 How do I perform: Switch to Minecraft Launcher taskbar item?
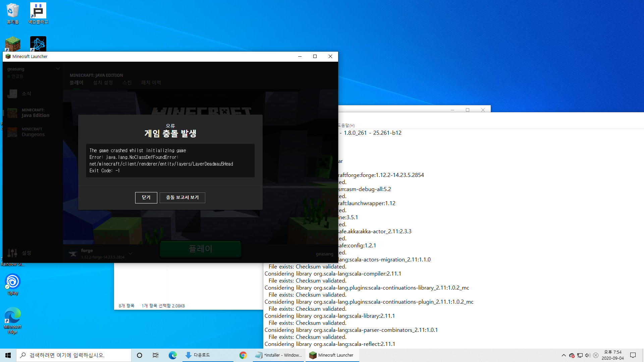[332, 355]
